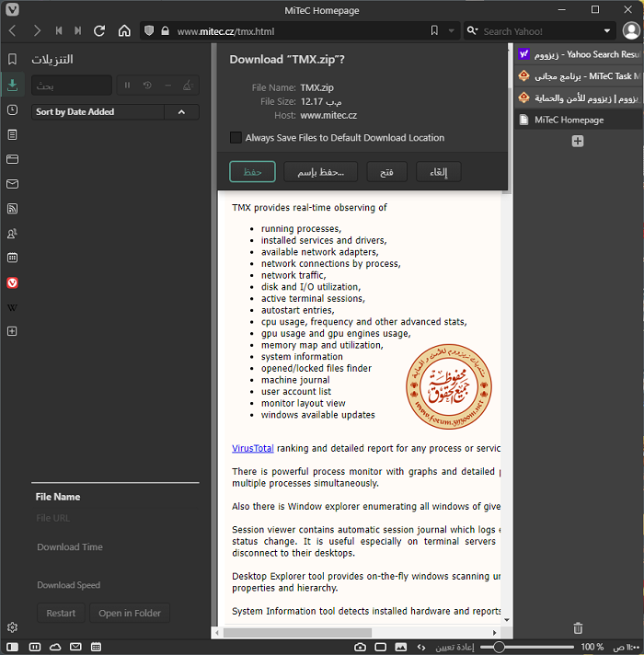Image resolution: width=644 pixels, height=655 pixels.
Task: Expand the search field history dropdown
Action: (x=607, y=31)
